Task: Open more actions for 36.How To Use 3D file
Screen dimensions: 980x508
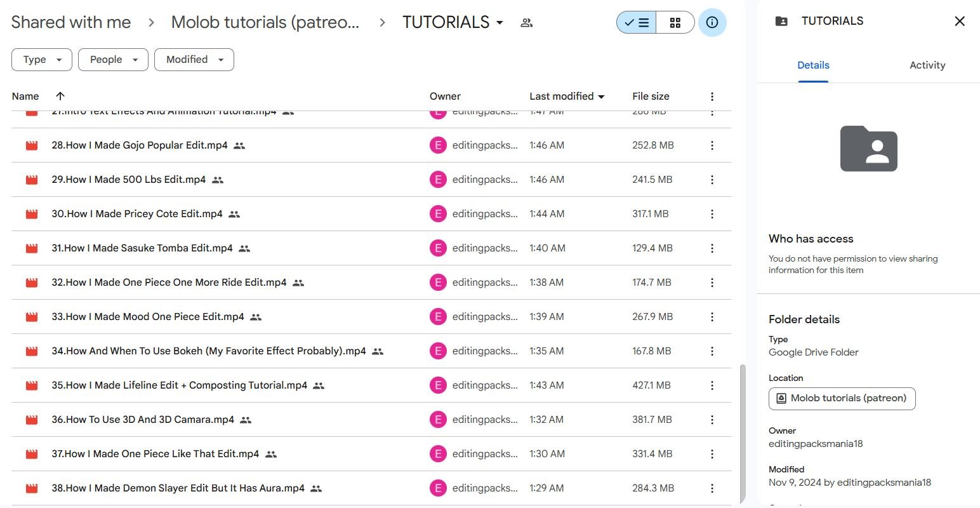Action: click(x=712, y=420)
